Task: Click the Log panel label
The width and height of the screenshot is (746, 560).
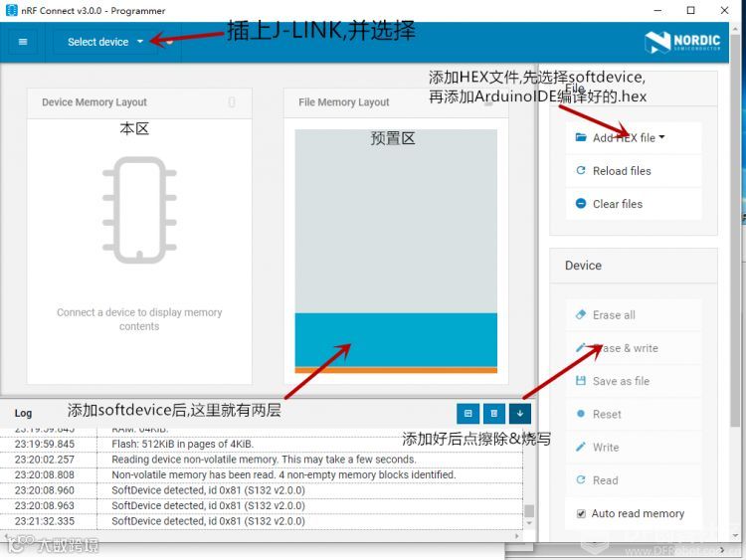Action: [x=23, y=414]
